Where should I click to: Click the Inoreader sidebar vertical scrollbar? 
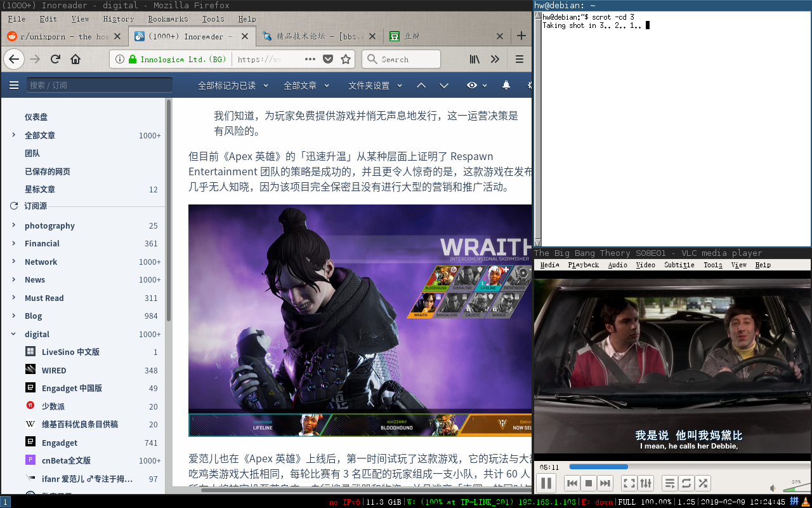pos(169,210)
